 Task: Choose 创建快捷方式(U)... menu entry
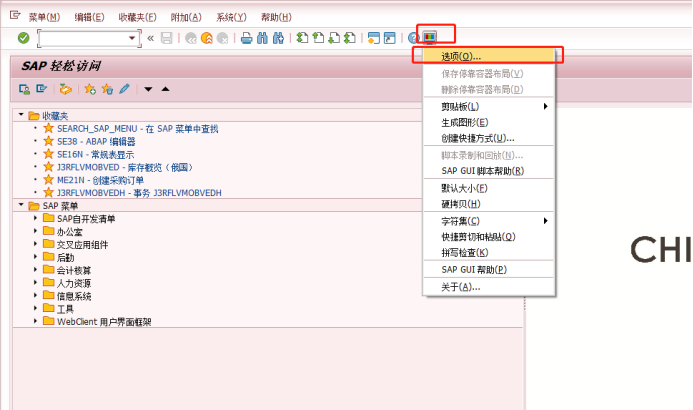point(488,138)
